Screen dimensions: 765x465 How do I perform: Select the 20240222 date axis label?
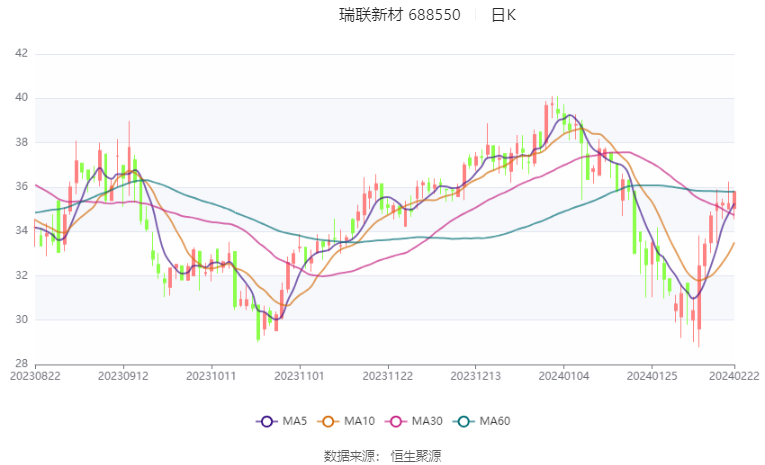point(735,376)
